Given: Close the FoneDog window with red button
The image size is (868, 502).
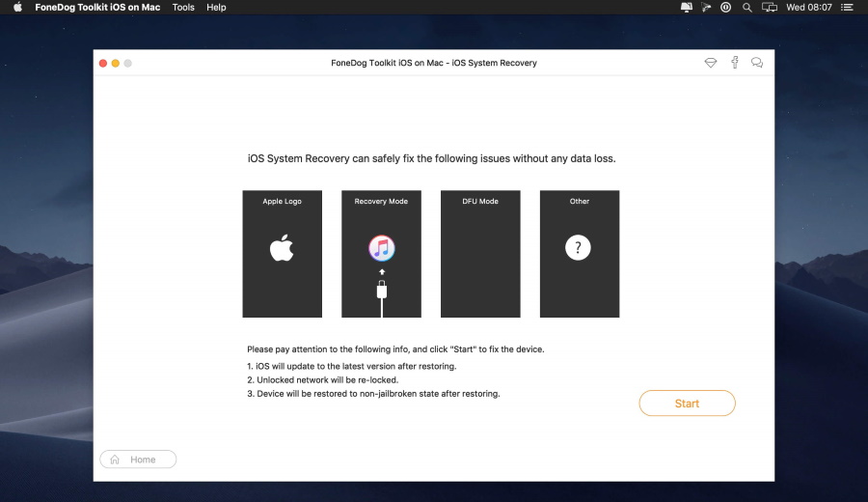Looking at the screenshot, I should pyautogui.click(x=103, y=63).
